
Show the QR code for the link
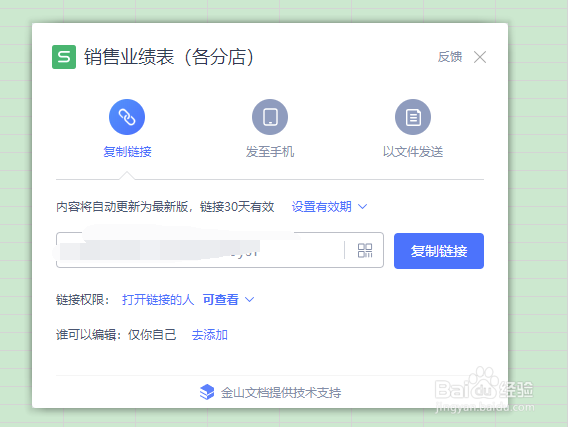pos(365,250)
